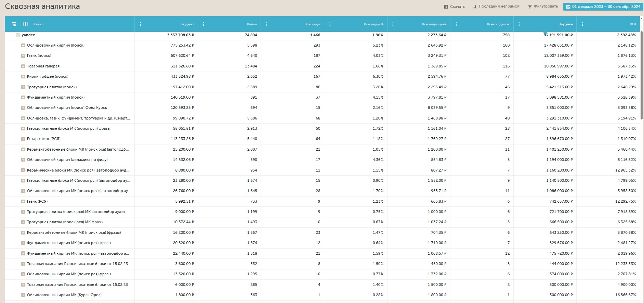Expand Фундаментный кирпич (поиск) row

click(23, 98)
